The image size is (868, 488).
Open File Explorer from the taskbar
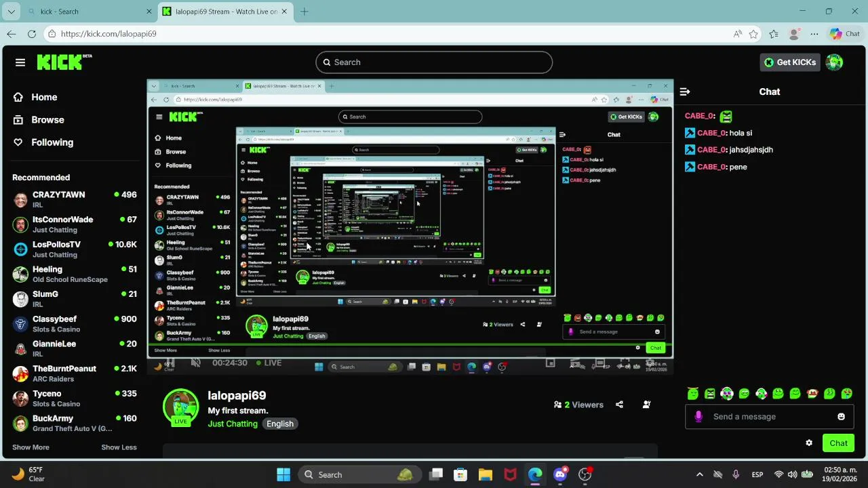[x=486, y=474]
